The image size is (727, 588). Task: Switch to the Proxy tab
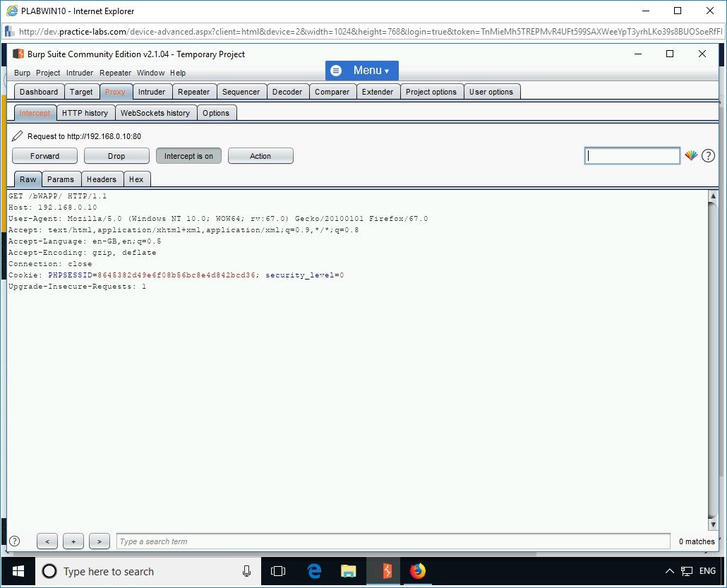point(116,91)
